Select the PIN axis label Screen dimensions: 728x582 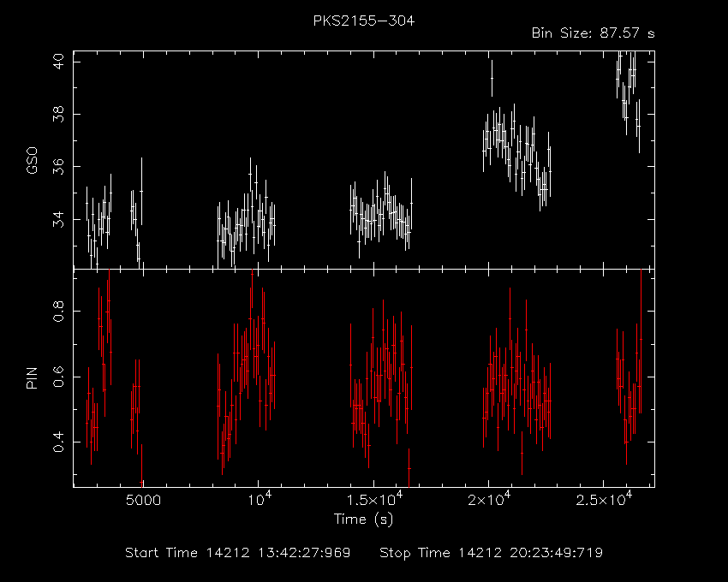(32, 378)
